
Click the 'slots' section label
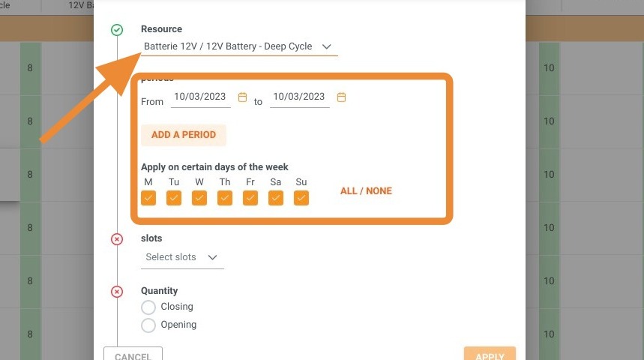click(x=151, y=238)
